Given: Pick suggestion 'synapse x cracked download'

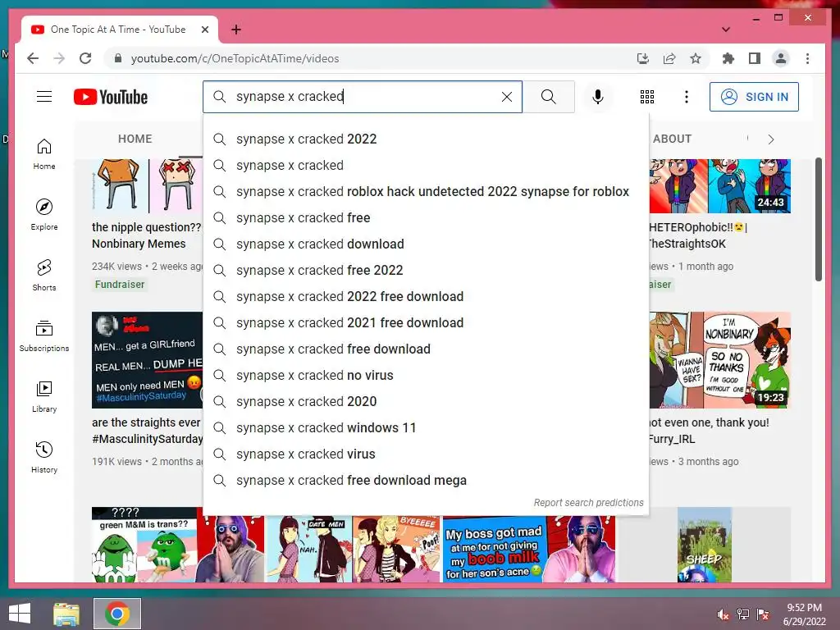Looking at the screenshot, I should (x=426, y=244).
